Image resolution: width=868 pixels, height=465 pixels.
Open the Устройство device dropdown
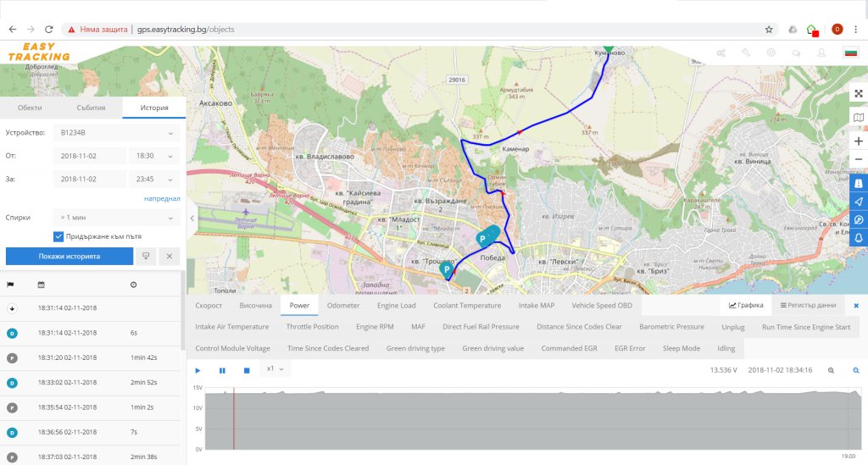tap(115, 133)
